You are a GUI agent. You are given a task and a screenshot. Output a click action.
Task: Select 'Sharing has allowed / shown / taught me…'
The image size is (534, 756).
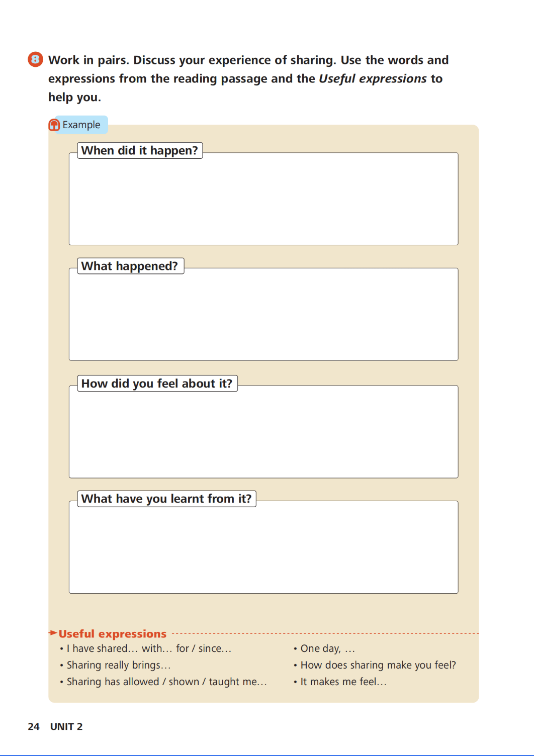166,682
